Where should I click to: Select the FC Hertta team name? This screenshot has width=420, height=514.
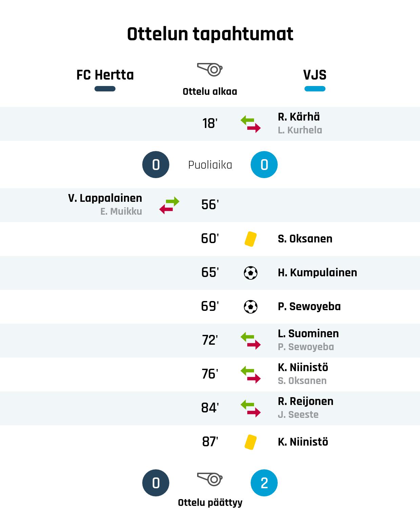point(105,75)
